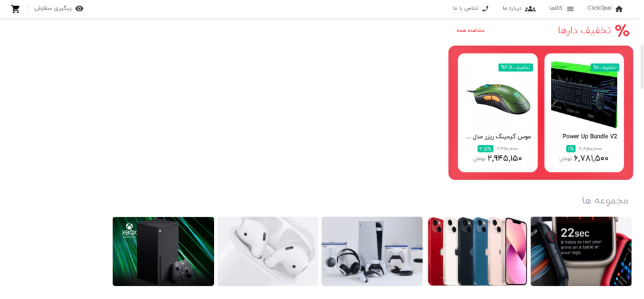Click the green تخفیف ۲.۵٪ badge on mouse card
Viewport: 644px width, 299px height.
(516, 67)
